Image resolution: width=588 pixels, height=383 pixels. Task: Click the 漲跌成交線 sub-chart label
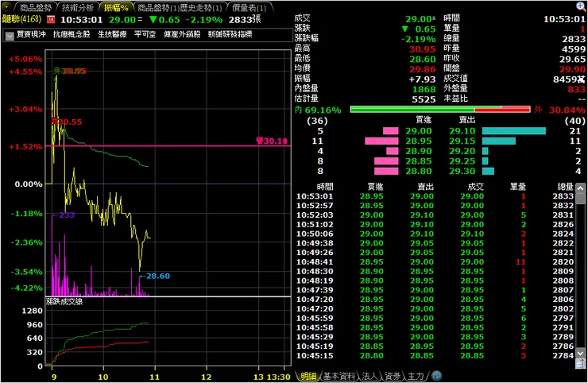coord(64,302)
